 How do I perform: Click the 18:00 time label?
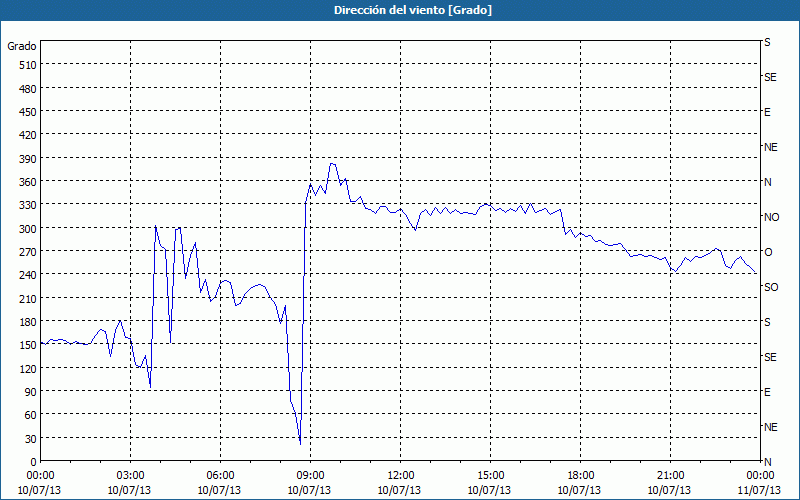(x=580, y=476)
